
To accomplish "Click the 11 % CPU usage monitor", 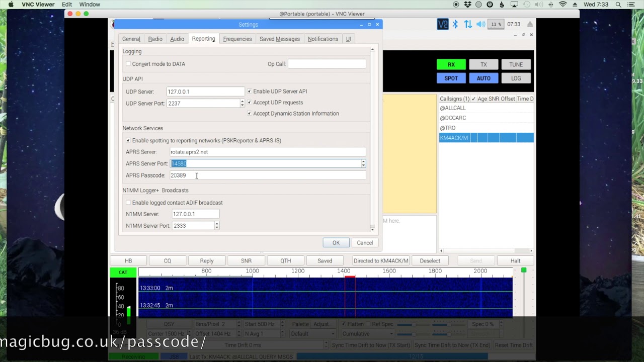I will (496, 24).
